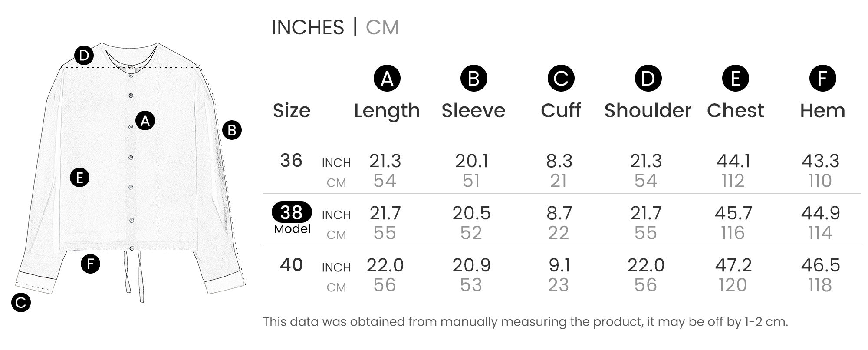Viewport: 868px width, 350px height.
Task: Pick size 36 in the Size column
Action: point(291,161)
